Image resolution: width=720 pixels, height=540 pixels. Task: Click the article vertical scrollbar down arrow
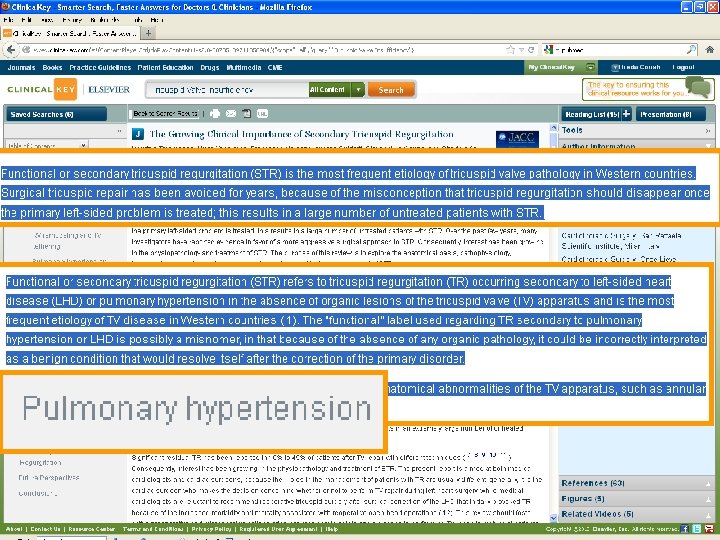coord(553,518)
